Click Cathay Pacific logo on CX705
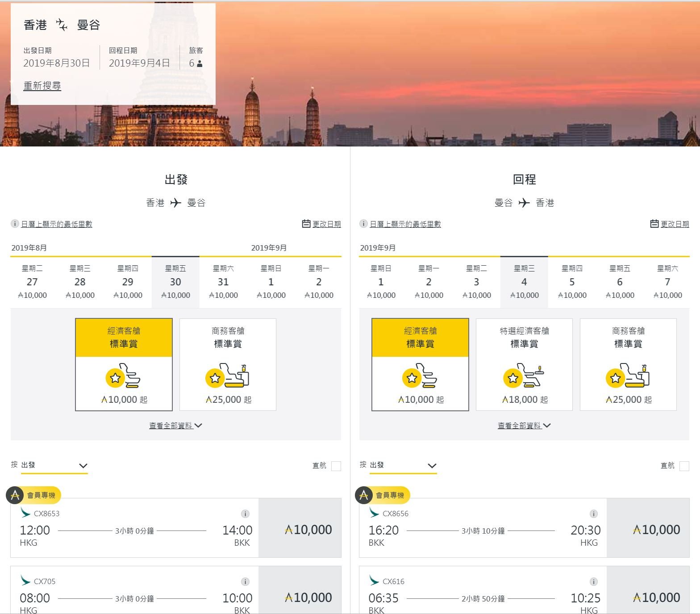Viewport: 700px width, 614px height. [25, 581]
